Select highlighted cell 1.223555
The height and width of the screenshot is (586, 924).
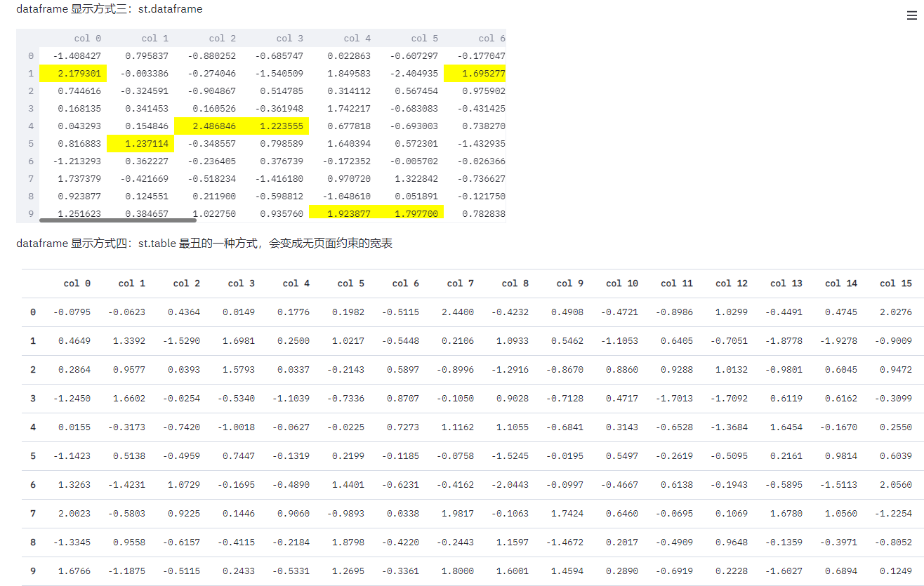tap(275, 126)
